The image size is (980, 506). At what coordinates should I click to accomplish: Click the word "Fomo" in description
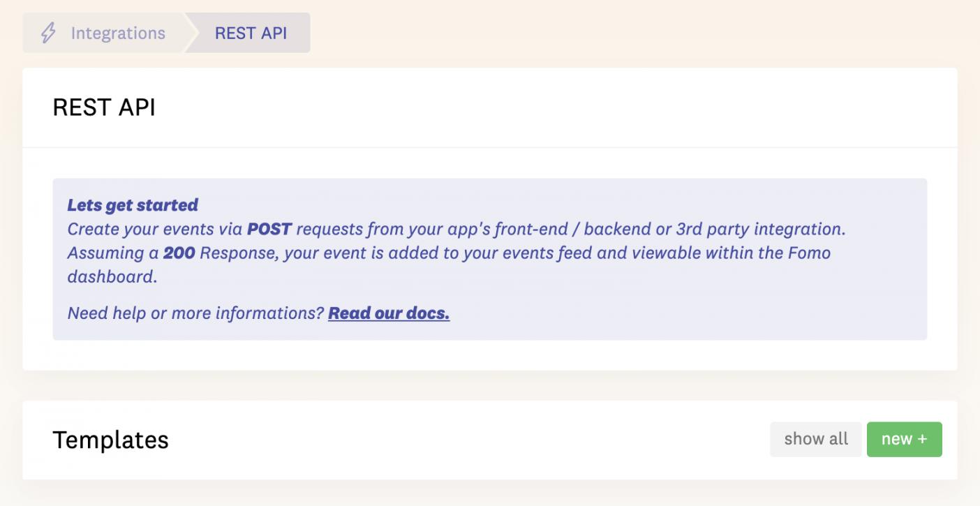tap(810, 253)
